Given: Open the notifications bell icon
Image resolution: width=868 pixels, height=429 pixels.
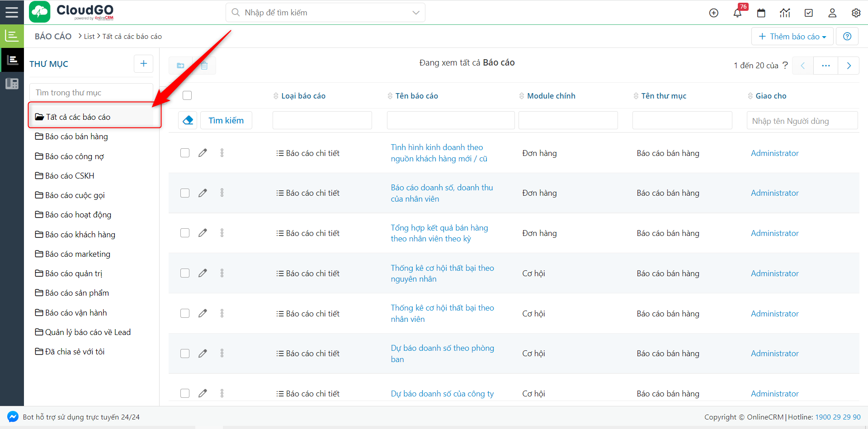Looking at the screenshot, I should pyautogui.click(x=737, y=13).
